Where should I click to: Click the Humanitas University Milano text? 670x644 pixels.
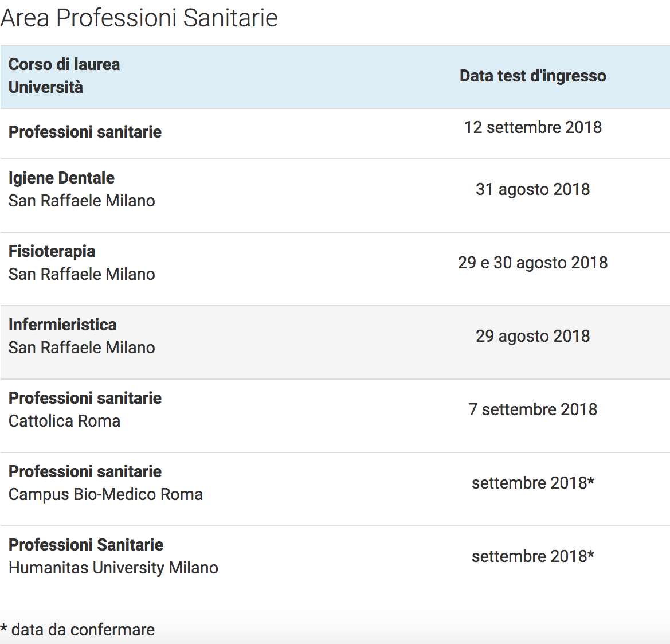(x=113, y=568)
